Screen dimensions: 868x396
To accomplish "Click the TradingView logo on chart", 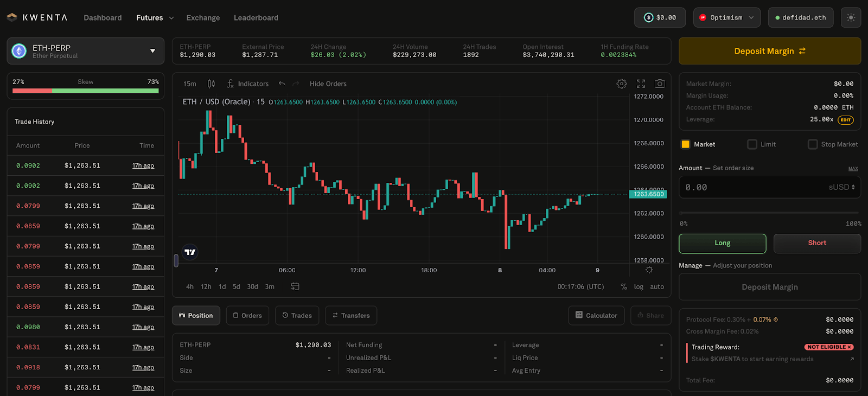I will click(x=190, y=252).
